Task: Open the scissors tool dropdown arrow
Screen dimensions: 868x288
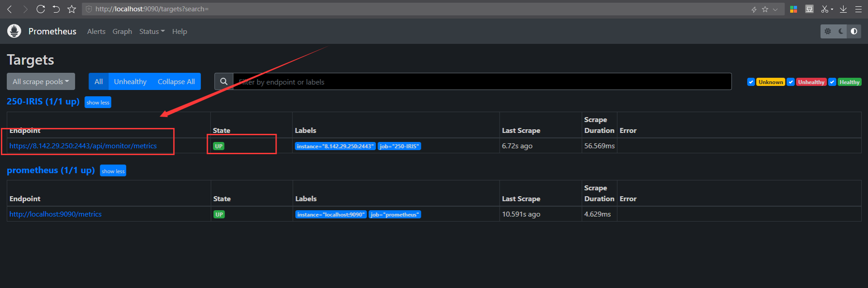Action: [832, 9]
